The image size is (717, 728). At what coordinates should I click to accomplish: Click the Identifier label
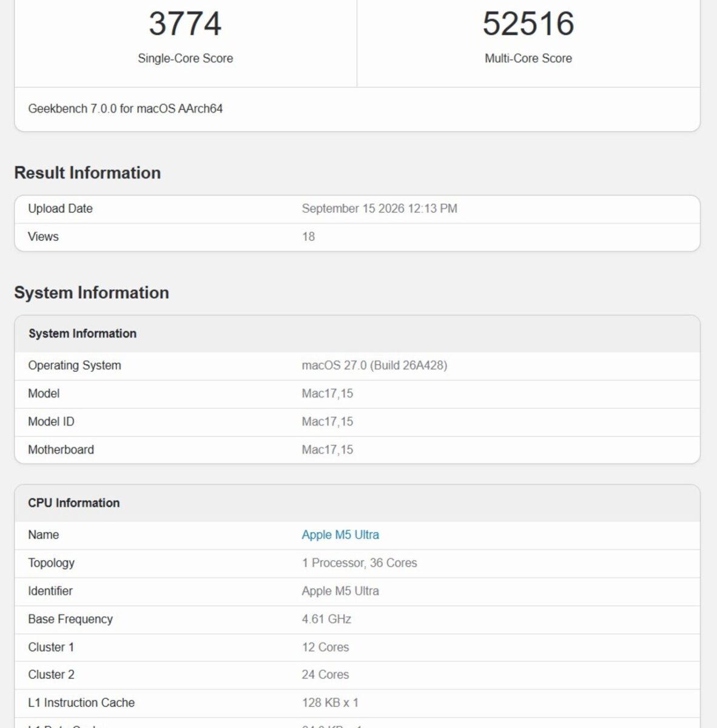pos(50,591)
